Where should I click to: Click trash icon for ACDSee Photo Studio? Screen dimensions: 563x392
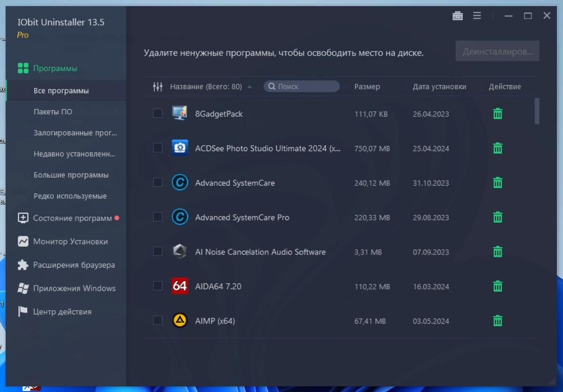[498, 148]
